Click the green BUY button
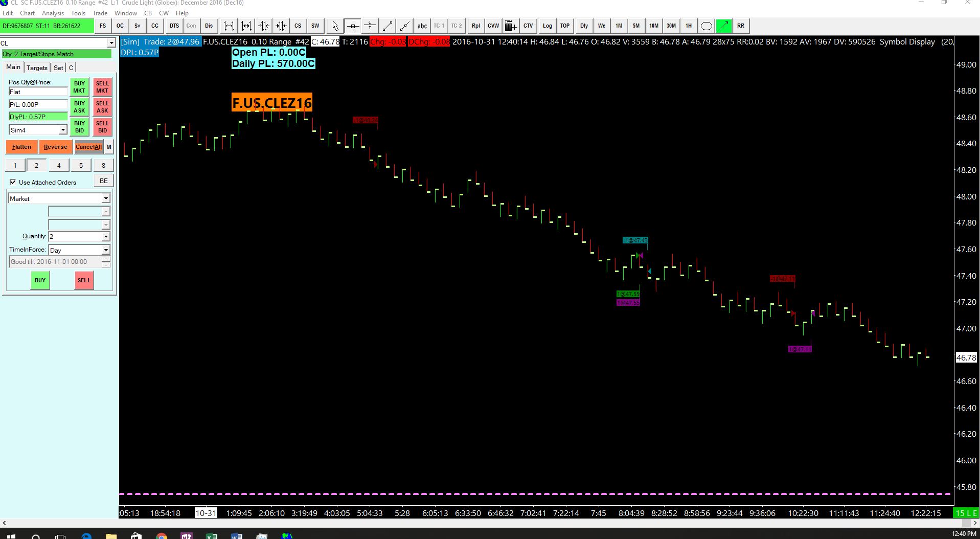Viewport: 980px width, 539px height. pos(40,280)
